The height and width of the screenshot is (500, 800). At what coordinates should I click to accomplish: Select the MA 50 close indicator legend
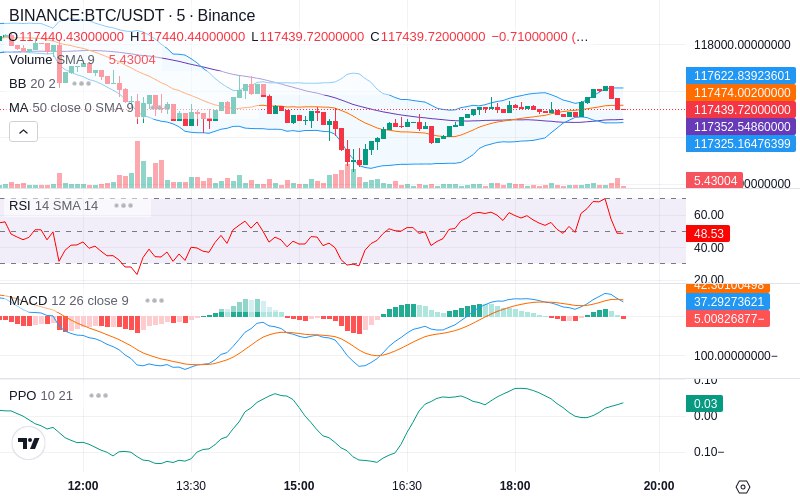coord(71,108)
